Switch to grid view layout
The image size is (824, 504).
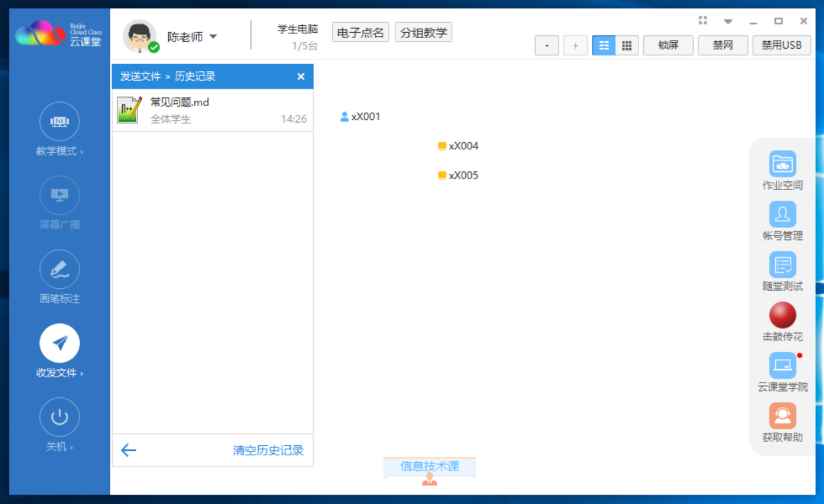627,45
